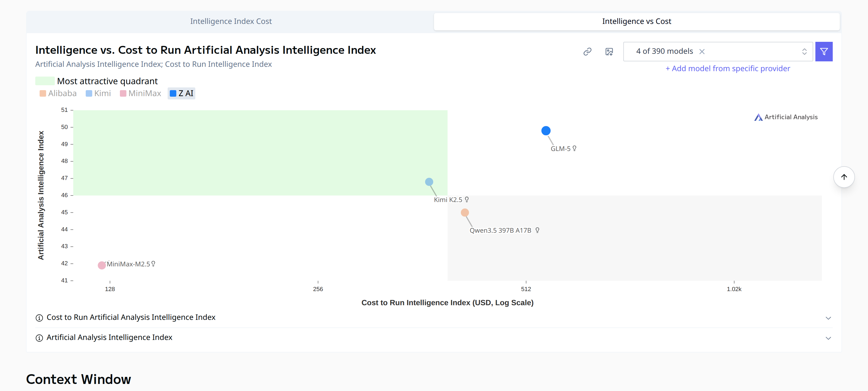Copy the chart link
868x391 pixels.
588,52
